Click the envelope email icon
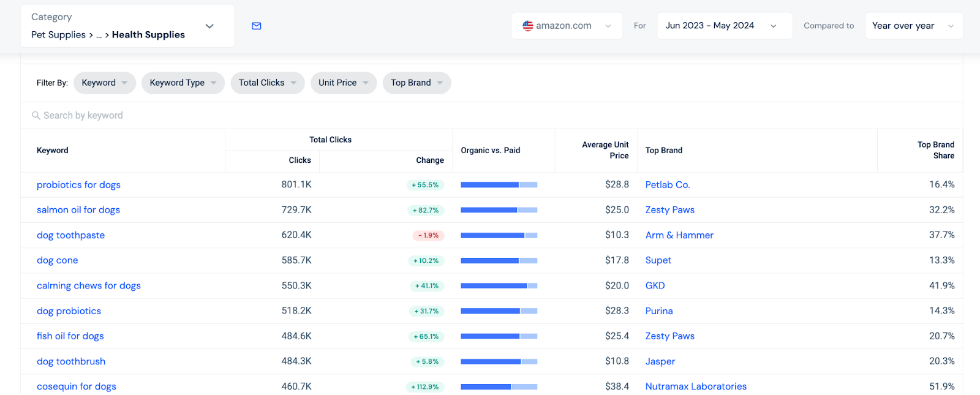980x395 pixels. point(257,26)
